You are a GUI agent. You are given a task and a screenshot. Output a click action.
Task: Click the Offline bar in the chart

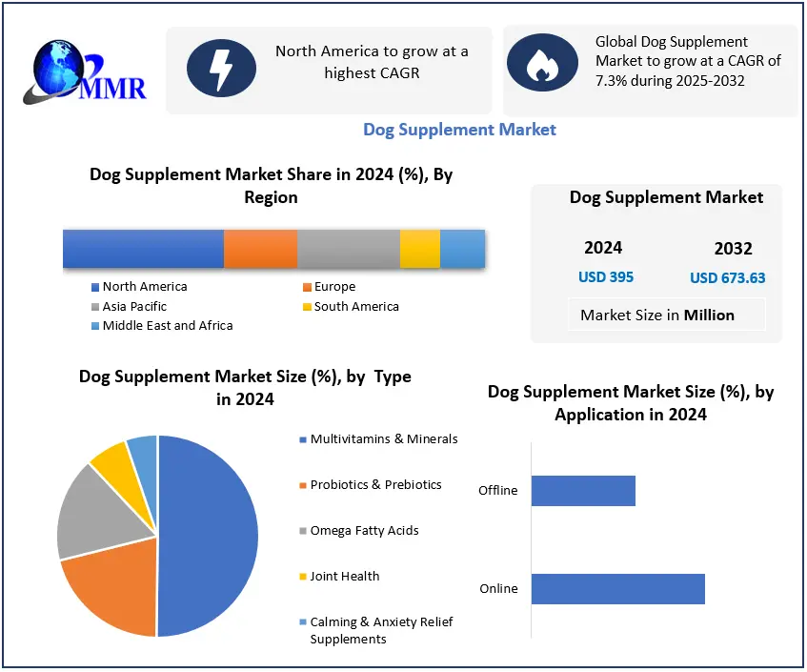(583, 491)
